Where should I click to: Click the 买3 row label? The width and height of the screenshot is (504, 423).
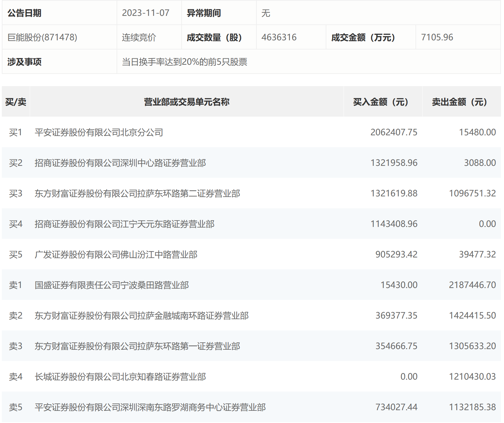click(x=16, y=193)
